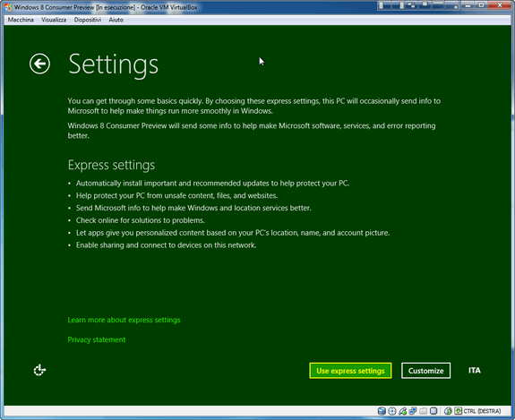This screenshot has height=420, width=515.
Task: Click Use express settings button
Action: [350, 371]
